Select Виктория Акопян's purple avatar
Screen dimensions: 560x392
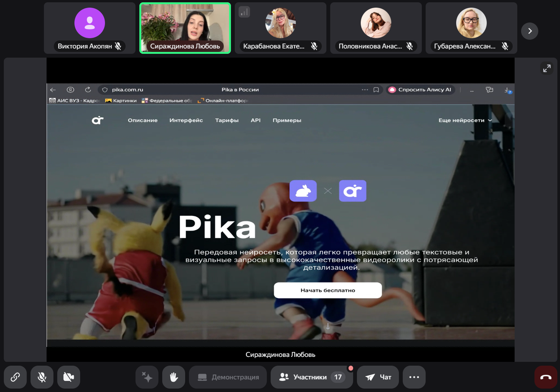click(x=90, y=23)
